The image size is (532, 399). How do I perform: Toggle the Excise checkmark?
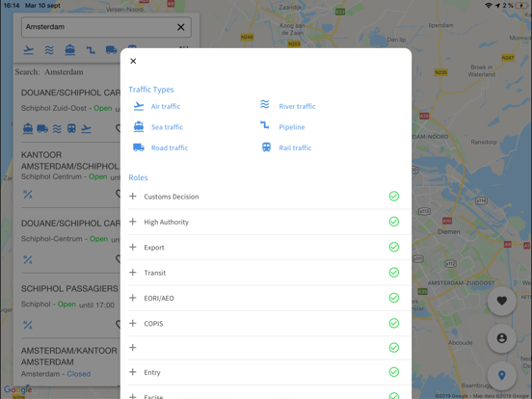[394, 395]
